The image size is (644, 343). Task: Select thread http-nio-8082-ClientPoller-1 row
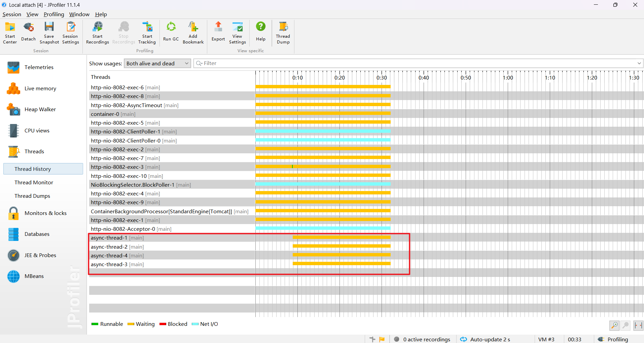(x=172, y=131)
